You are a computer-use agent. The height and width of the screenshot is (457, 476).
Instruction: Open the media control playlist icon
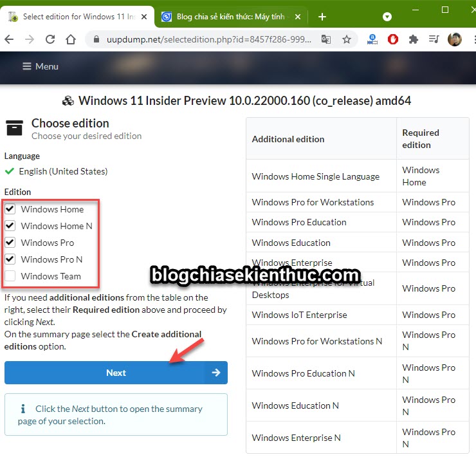tap(434, 39)
